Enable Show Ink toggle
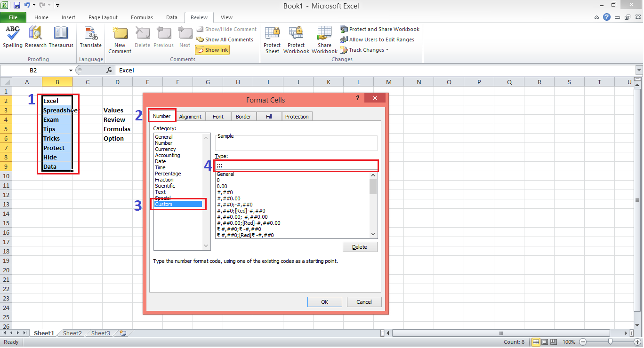The image size is (644, 348). click(212, 49)
